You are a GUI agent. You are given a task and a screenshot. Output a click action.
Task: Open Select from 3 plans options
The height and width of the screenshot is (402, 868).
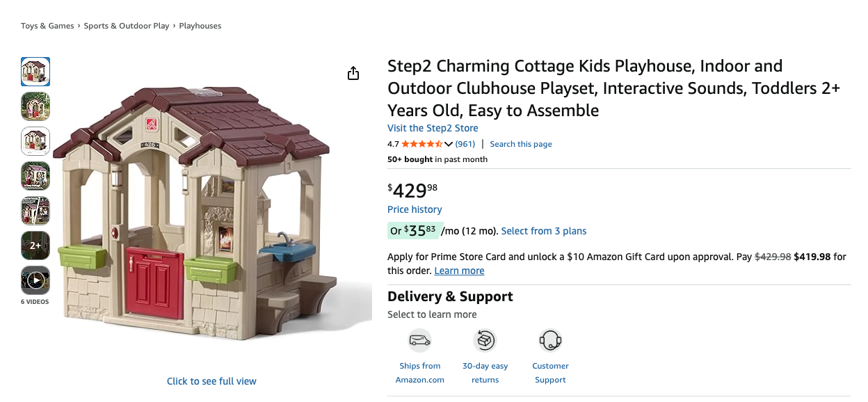(544, 231)
